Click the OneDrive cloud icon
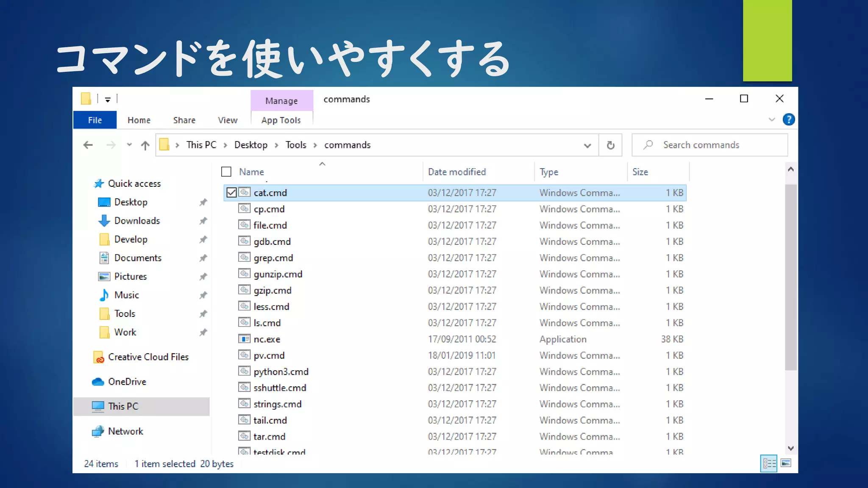Screen dimensions: 868x488 coord(98,382)
